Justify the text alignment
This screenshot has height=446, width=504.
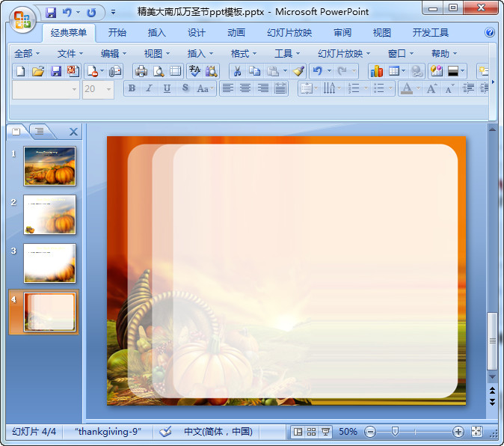[x=280, y=88]
